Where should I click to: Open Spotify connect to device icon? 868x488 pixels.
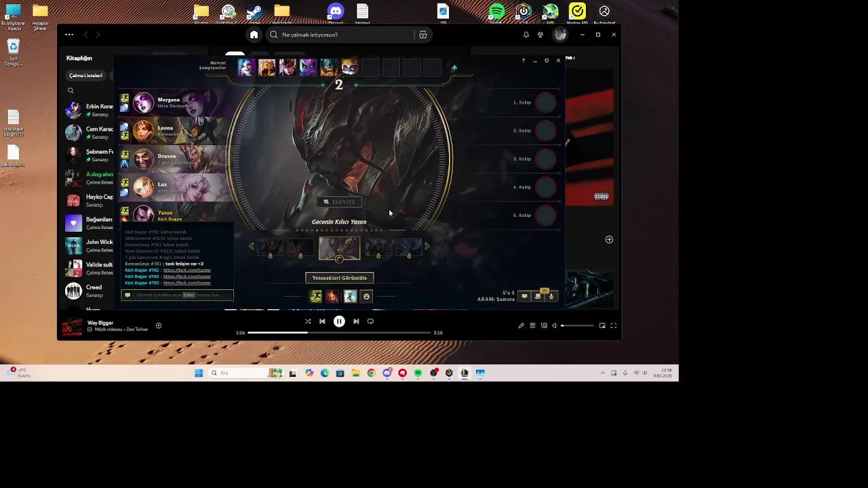[x=544, y=325]
